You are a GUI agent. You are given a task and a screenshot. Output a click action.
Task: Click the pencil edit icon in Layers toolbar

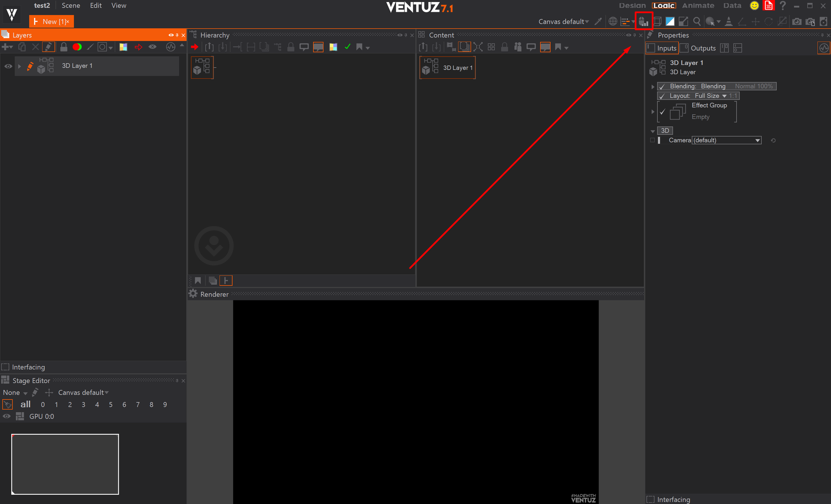(49, 47)
